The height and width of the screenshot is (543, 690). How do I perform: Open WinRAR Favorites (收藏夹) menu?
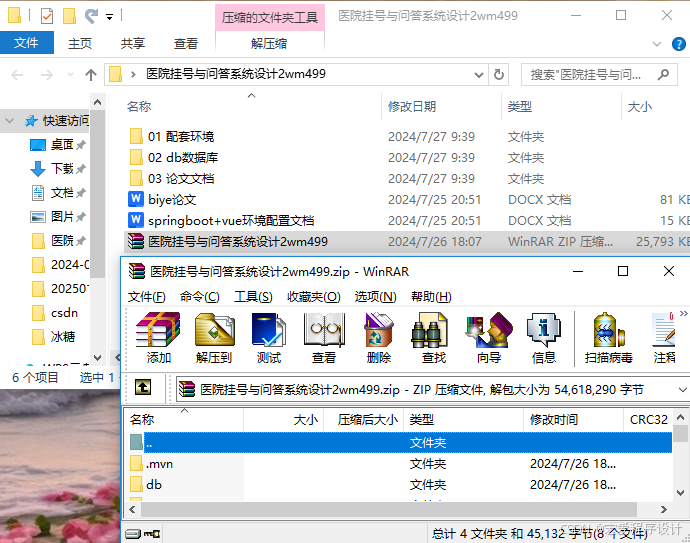click(x=314, y=297)
